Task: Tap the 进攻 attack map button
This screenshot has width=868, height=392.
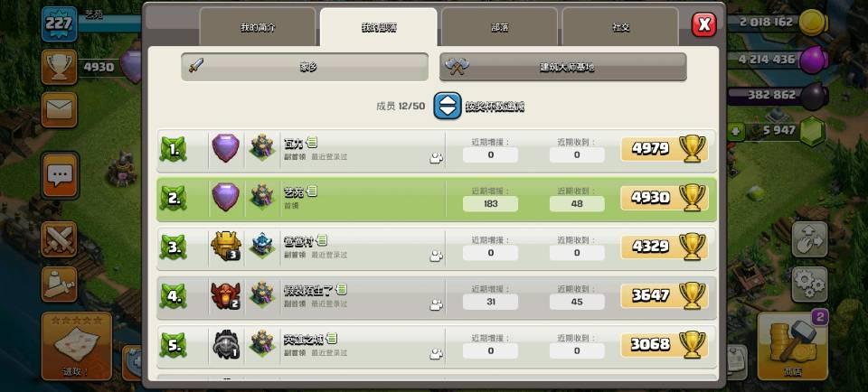Action: (76, 346)
